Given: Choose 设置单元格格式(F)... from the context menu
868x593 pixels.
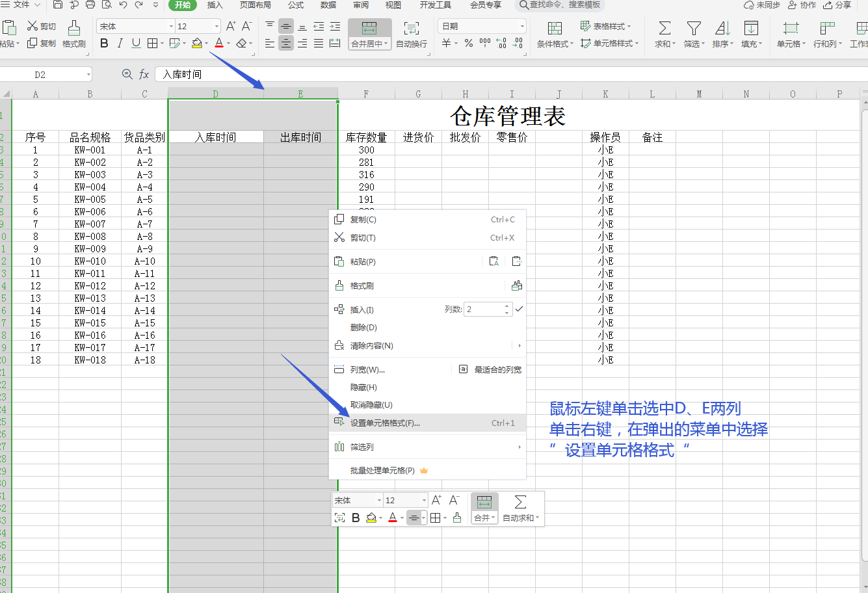Looking at the screenshot, I should [427, 423].
